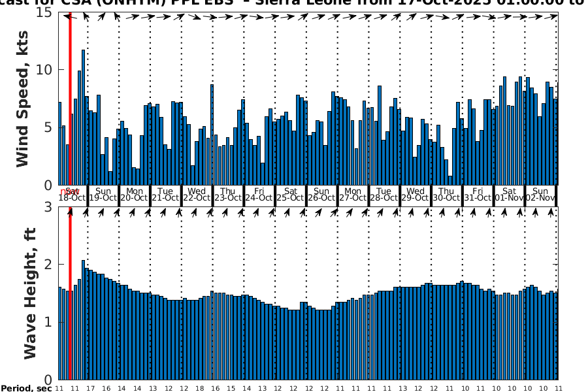Choose the 'Wed 22-Oct' date label
The width and height of the screenshot is (588, 392).
click(196, 195)
